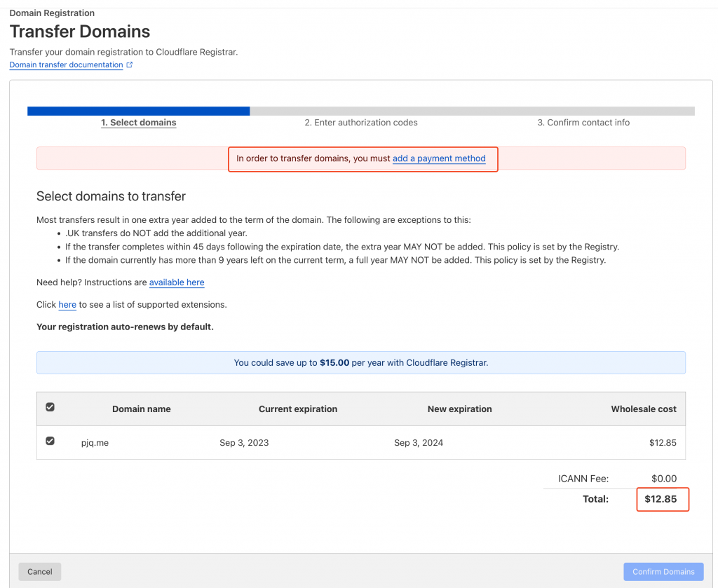Click the New expiration column header
718x588 pixels.
(x=459, y=409)
